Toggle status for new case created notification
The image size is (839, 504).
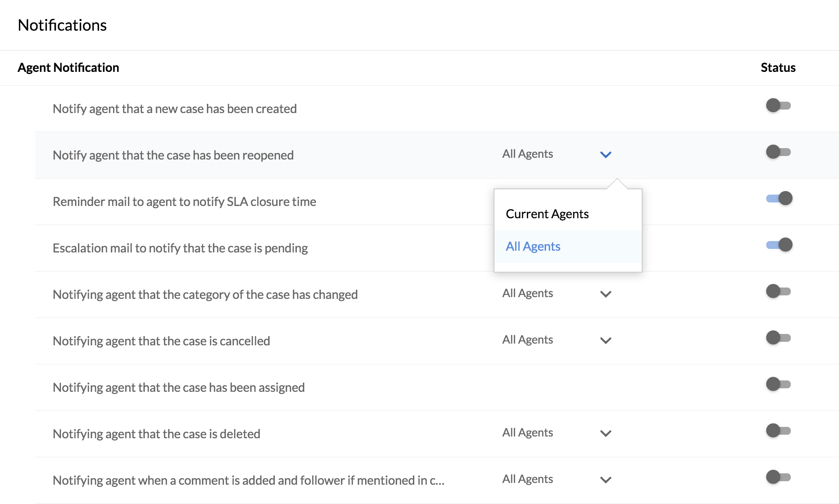(779, 106)
